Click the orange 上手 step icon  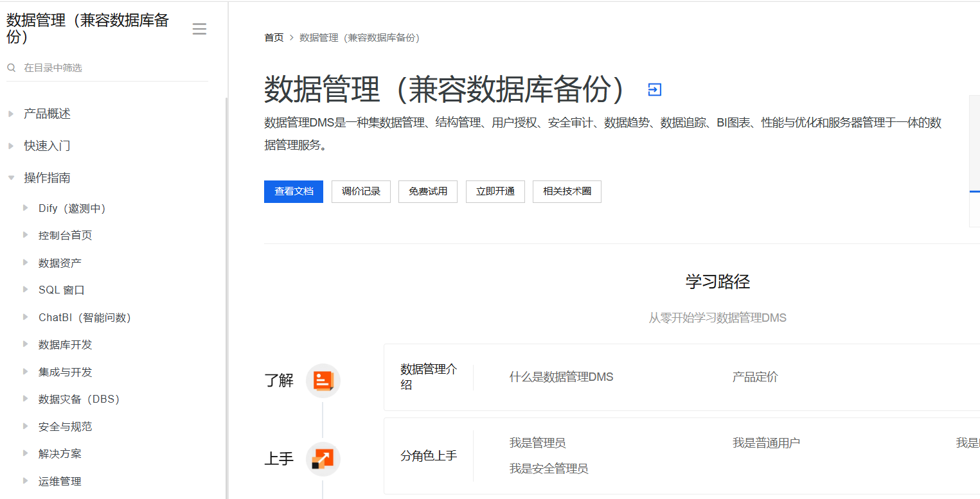click(323, 459)
